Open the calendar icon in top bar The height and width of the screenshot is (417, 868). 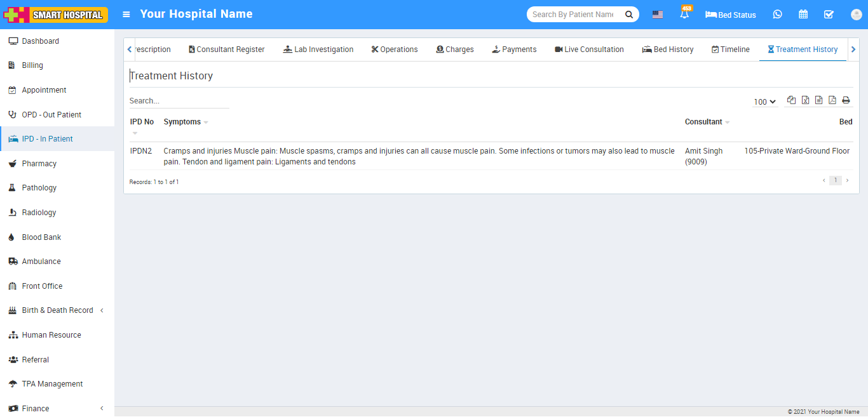(803, 15)
